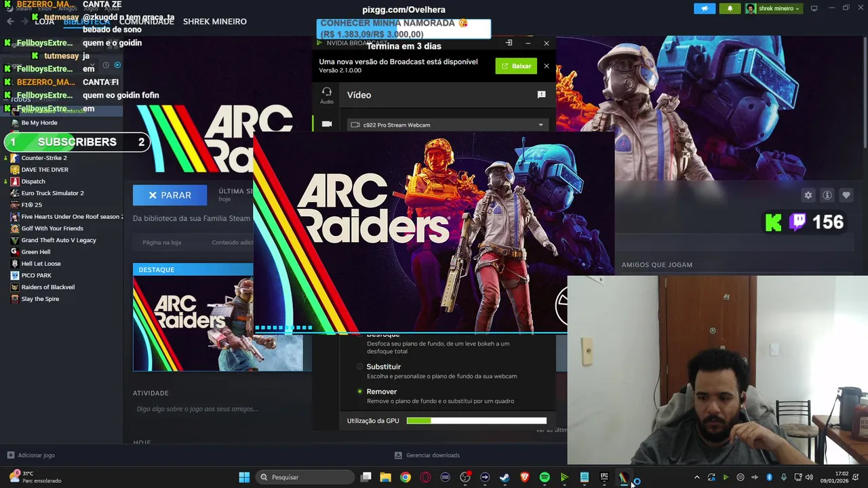Click the activity text field under ATIVIDADE
The width and height of the screenshot is (868, 488).
197,409
